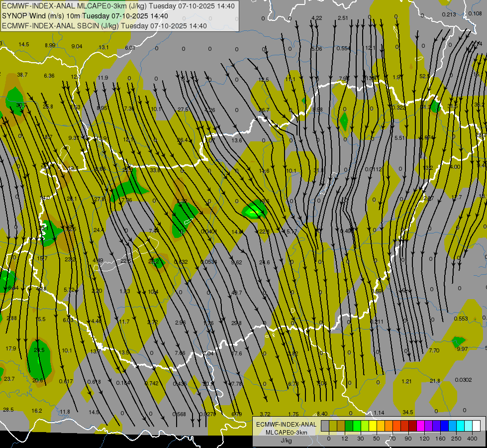Click the pure blue legend swatch
This screenshot has width=487, height=448.
[444, 426]
